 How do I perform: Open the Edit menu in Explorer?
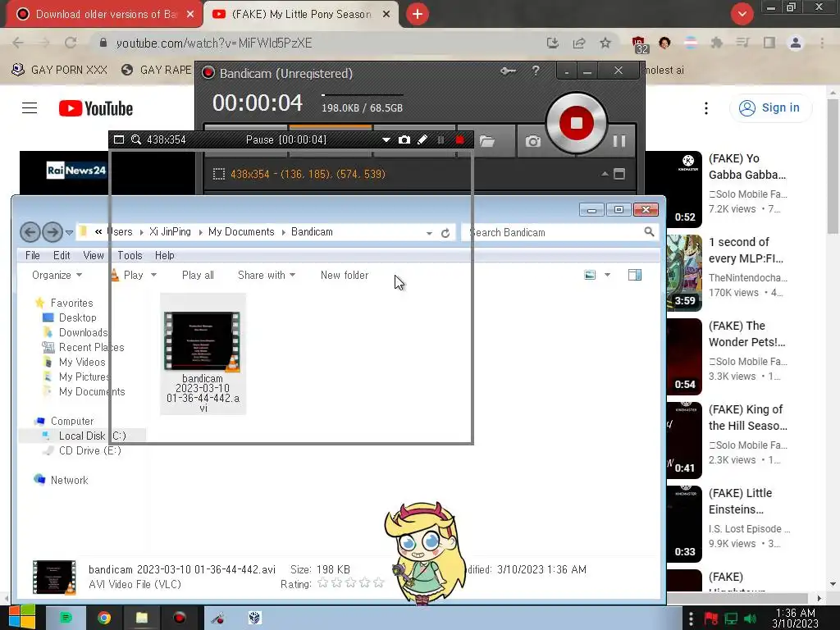point(62,256)
